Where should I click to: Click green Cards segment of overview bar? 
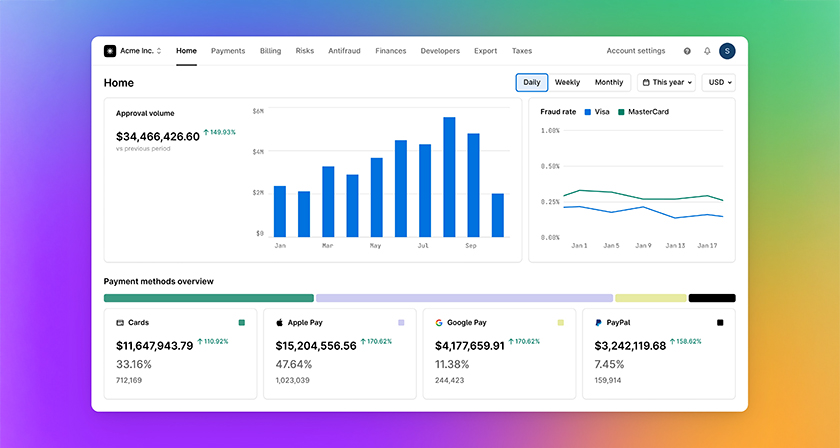click(209, 298)
